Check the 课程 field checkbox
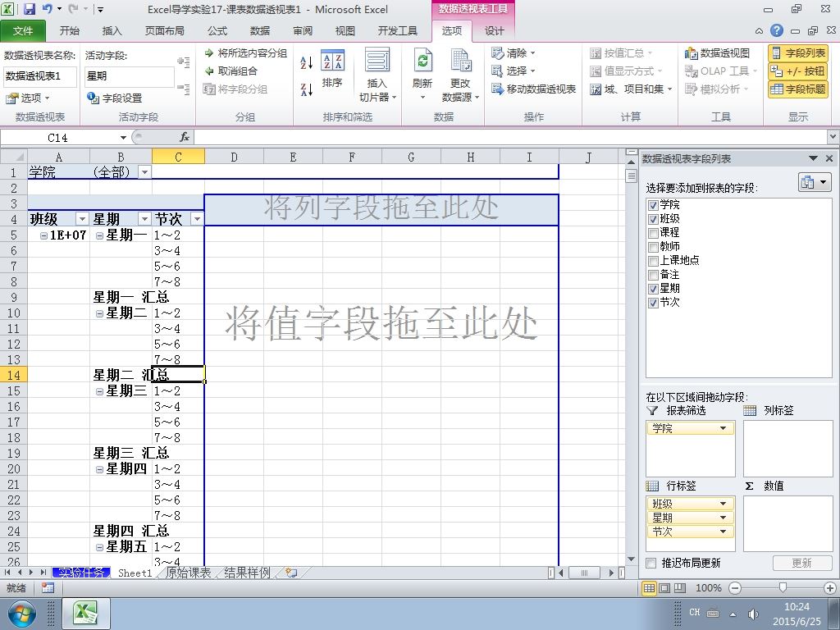Image resolution: width=840 pixels, height=630 pixels. point(652,233)
